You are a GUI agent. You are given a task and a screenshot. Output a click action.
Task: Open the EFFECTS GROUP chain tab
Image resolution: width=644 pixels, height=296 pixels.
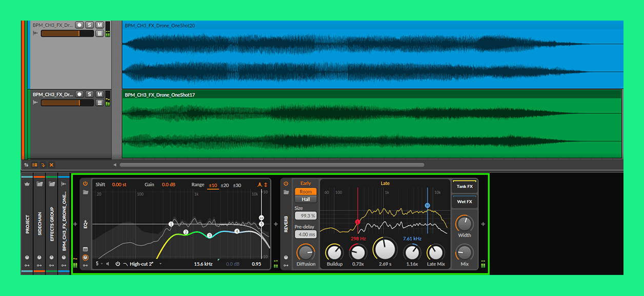pos(52,221)
